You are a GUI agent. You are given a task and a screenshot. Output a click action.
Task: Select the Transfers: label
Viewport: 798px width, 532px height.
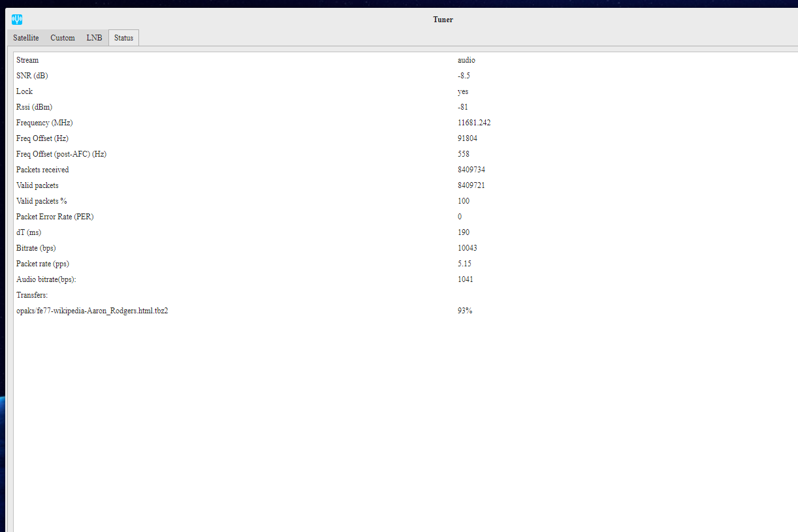tap(32, 295)
